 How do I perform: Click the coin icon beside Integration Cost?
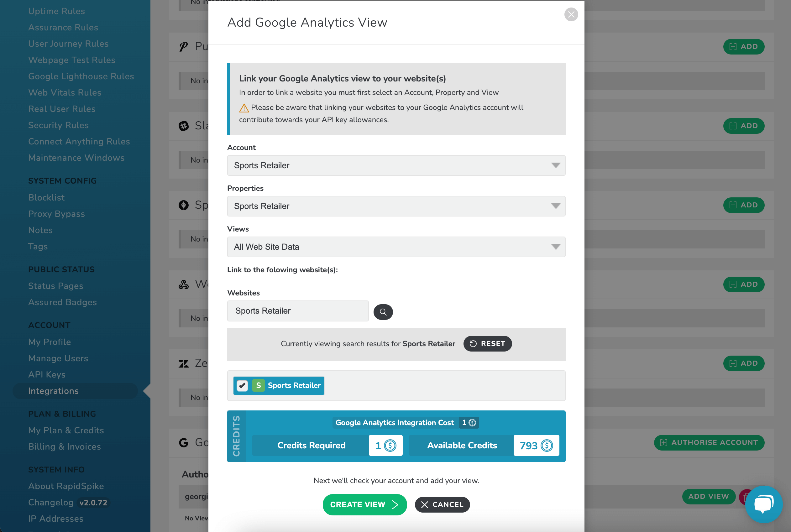[472, 423]
